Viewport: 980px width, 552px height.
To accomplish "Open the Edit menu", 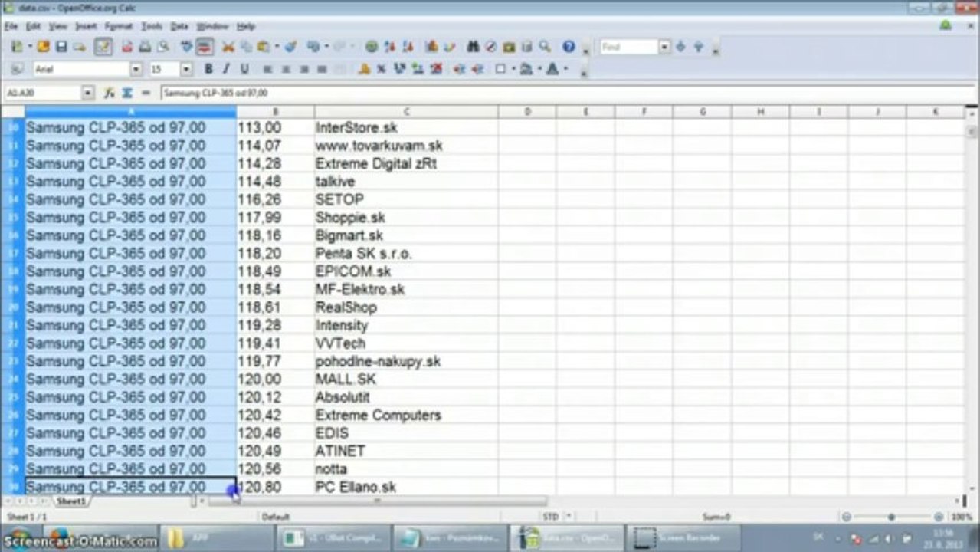I will (x=33, y=26).
